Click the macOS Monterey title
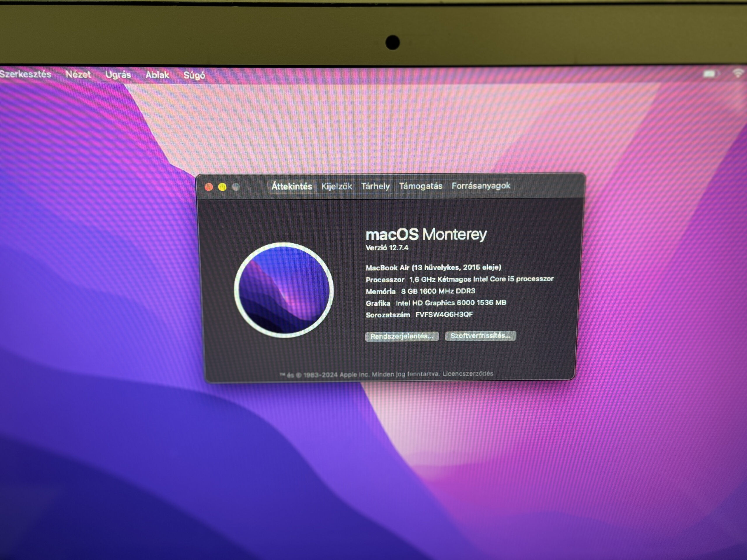 [x=426, y=234]
